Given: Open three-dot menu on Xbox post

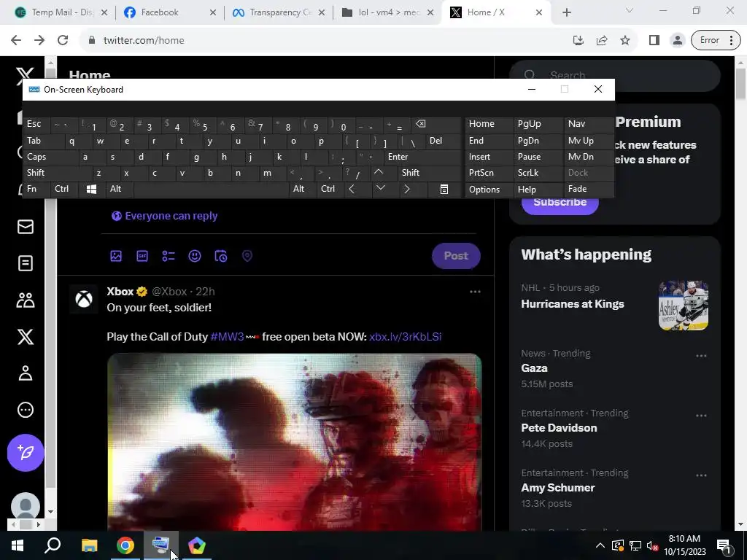Looking at the screenshot, I should pos(475,292).
